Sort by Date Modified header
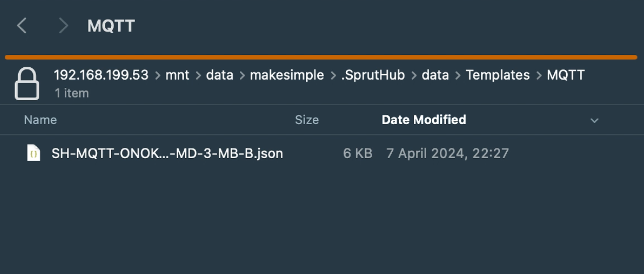Viewport: 644px width, 274px height. point(423,120)
